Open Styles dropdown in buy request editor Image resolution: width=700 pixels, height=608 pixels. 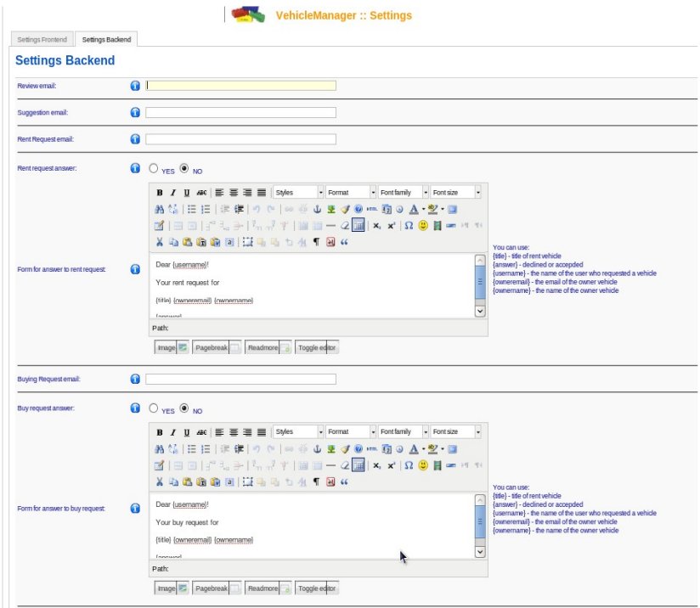pos(298,431)
